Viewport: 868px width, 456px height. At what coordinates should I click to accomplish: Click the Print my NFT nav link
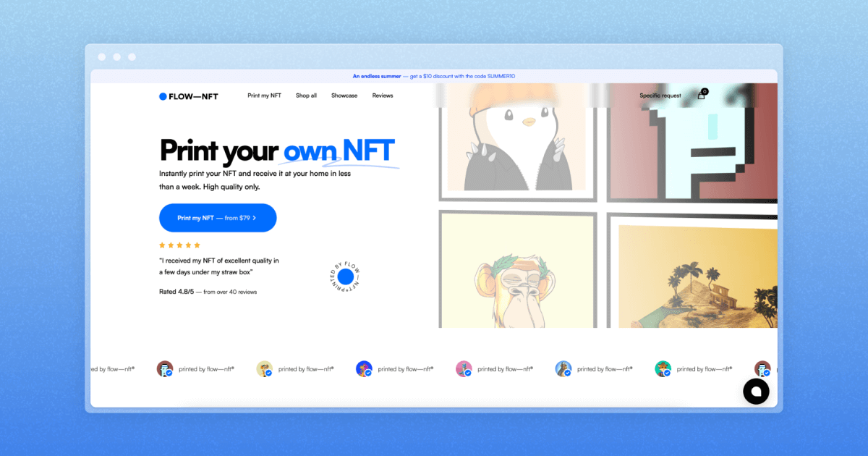264,96
